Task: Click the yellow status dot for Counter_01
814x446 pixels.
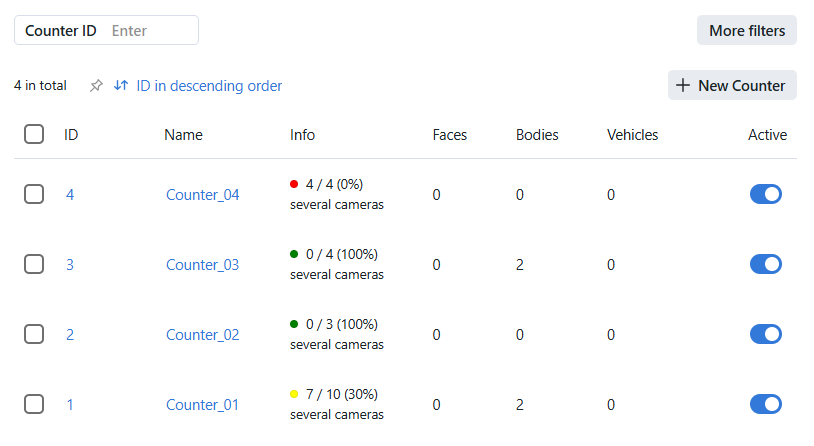Action: (x=294, y=394)
